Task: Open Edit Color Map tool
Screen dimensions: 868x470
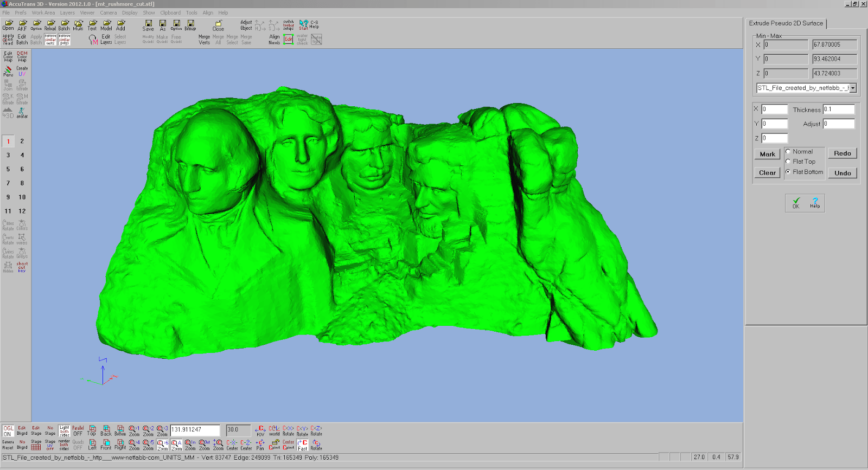Action: 8,57
